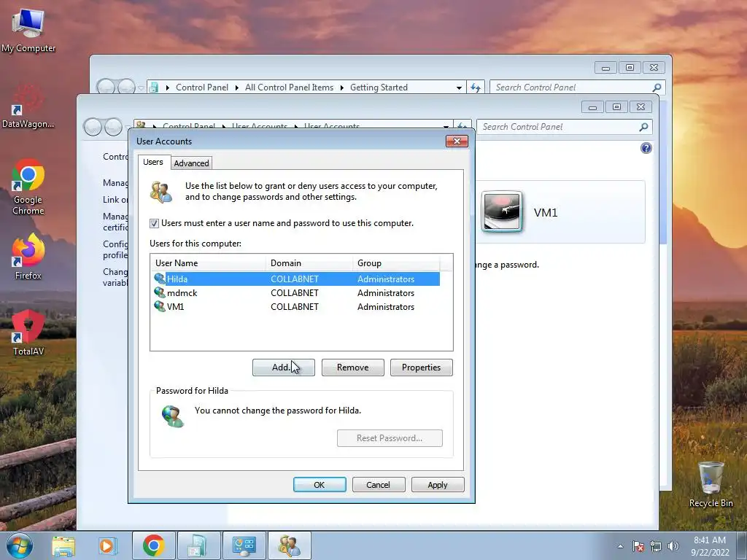The image size is (747, 560).
Task: Click the VM1 account picture
Action: [502, 211]
